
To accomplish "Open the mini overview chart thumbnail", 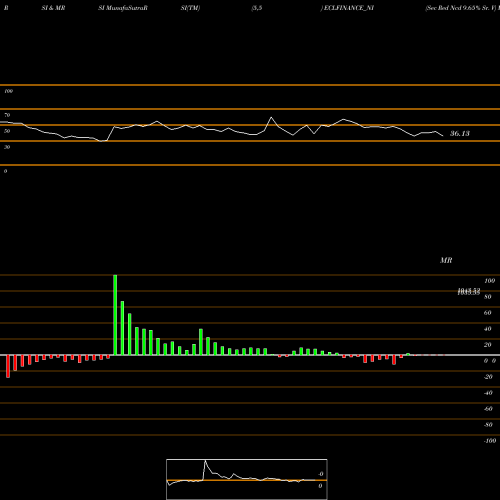I will [247, 479].
